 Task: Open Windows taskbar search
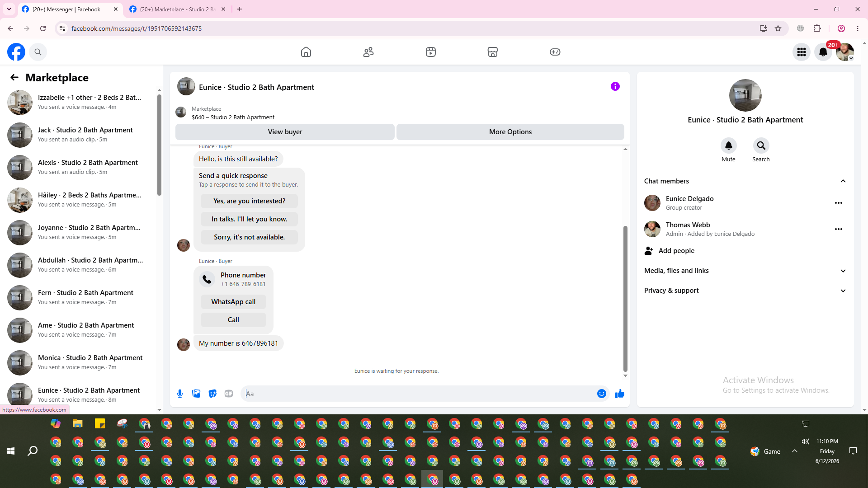pos(33,451)
